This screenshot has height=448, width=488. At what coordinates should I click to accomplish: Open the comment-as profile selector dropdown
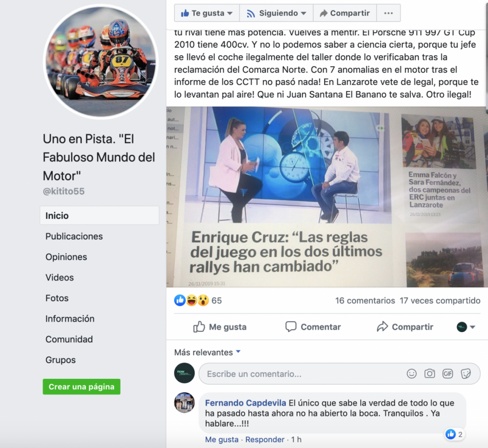(466, 327)
